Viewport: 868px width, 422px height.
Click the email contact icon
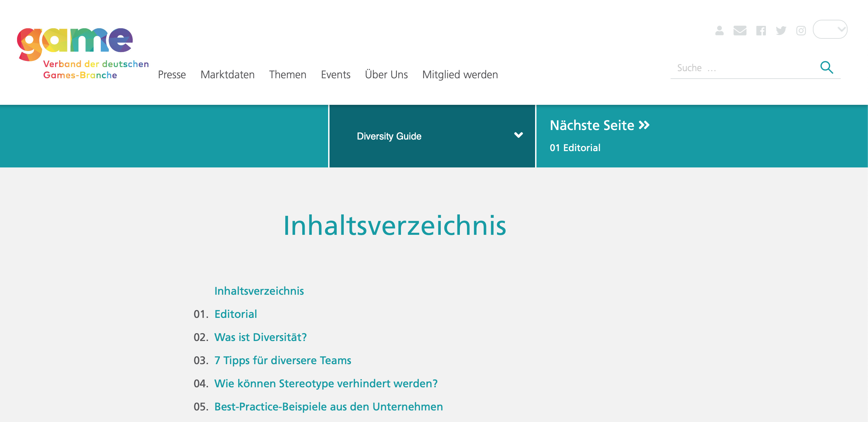[740, 31]
